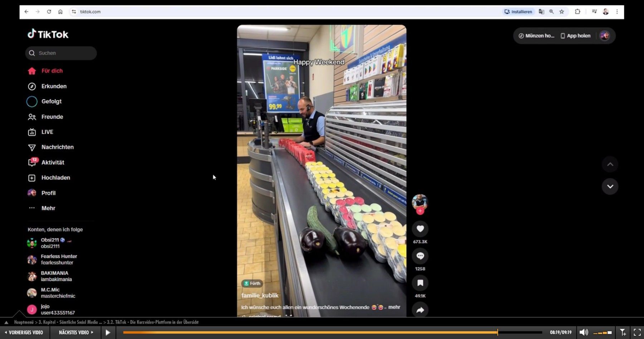
Task: Expand the chapter menu triangle at bottom left
Action: [6, 322]
